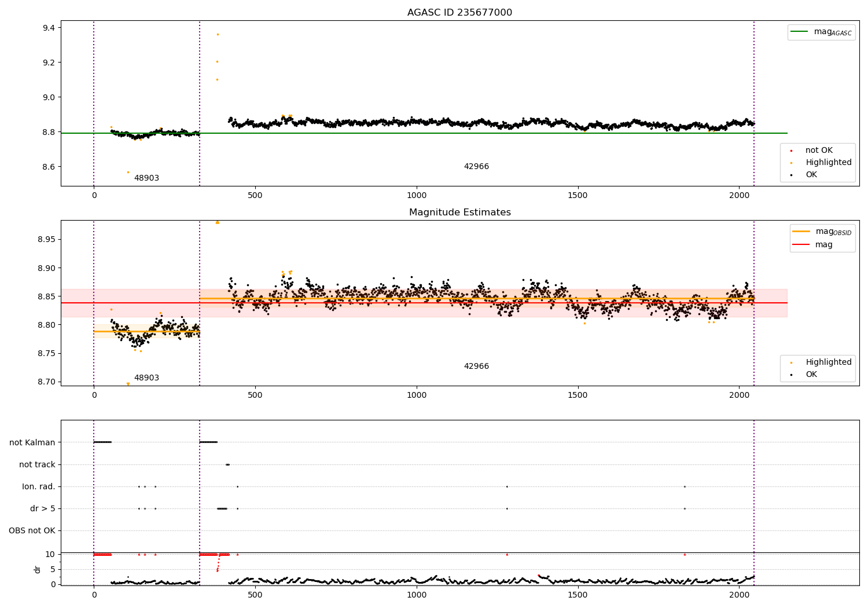Click the 'not Kalman' axis label
The width and height of the screenshot is (868, 608).
(x=32, y=443)
